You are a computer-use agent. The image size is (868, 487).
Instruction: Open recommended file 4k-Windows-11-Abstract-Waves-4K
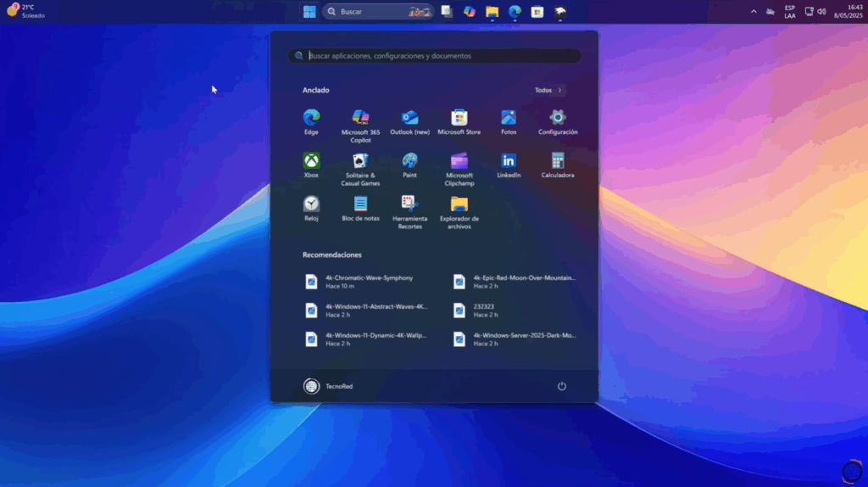coord(366,311)
